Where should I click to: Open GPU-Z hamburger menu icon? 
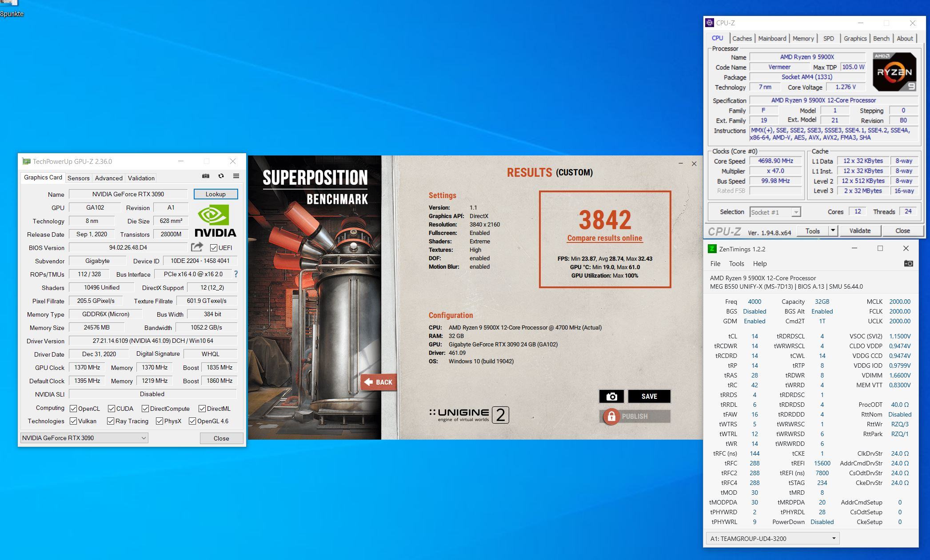(236, 176)
